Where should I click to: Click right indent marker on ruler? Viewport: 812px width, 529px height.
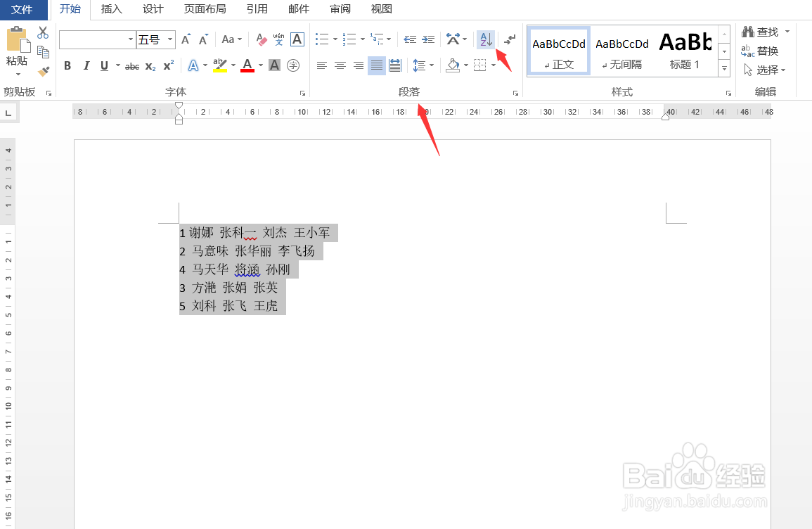(666, 117)
